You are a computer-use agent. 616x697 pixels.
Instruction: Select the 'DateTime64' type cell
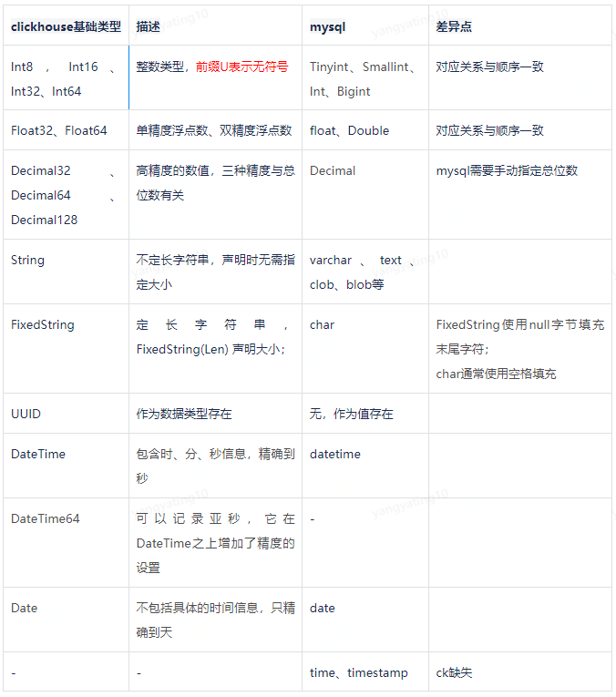click(66, 543)
